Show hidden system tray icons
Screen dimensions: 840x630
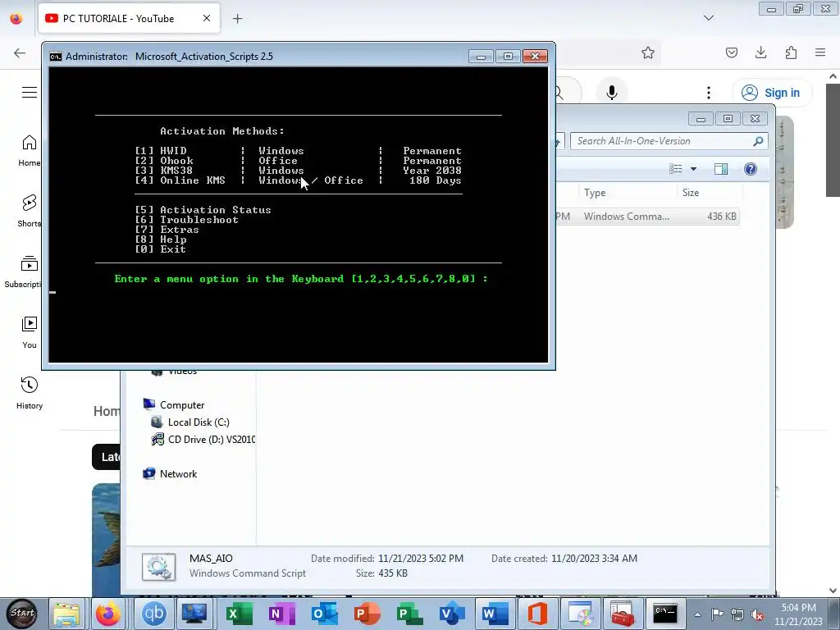click(697, 614)
